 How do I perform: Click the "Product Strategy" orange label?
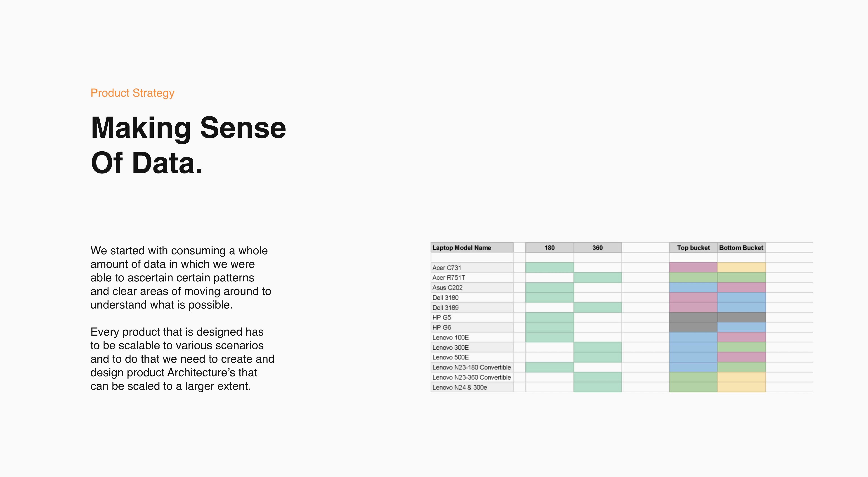click(132, 93)
